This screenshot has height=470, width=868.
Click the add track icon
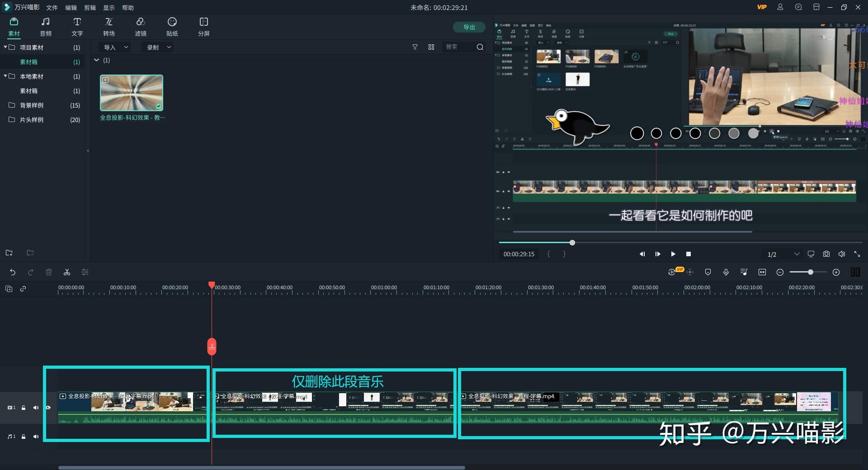pyautogui.click(x=9, y=289)
